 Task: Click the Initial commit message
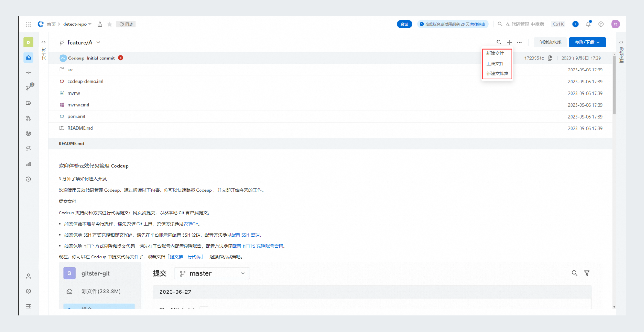click(100, 58)
